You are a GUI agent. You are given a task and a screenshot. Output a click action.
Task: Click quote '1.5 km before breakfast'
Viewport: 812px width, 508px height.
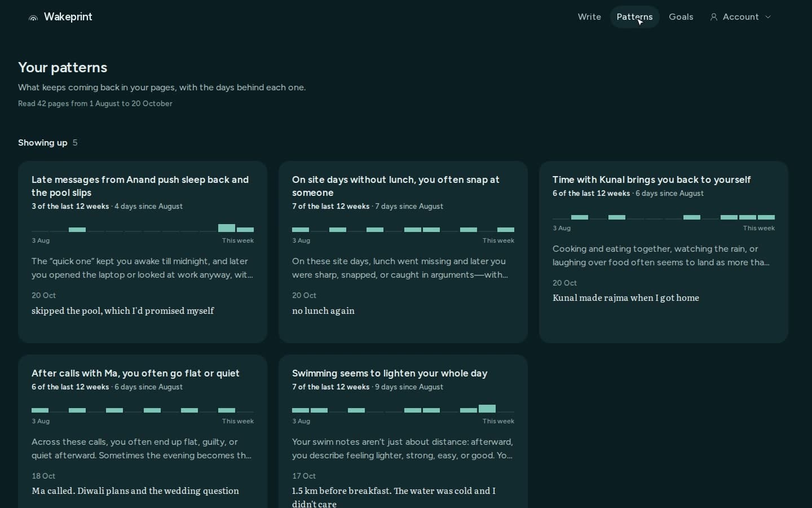coord(394,497)
